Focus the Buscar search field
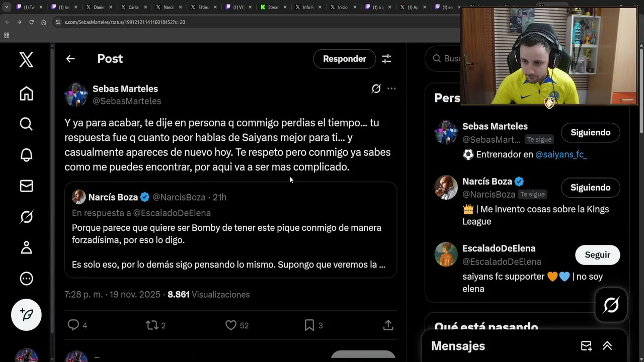 click(444, 59)
